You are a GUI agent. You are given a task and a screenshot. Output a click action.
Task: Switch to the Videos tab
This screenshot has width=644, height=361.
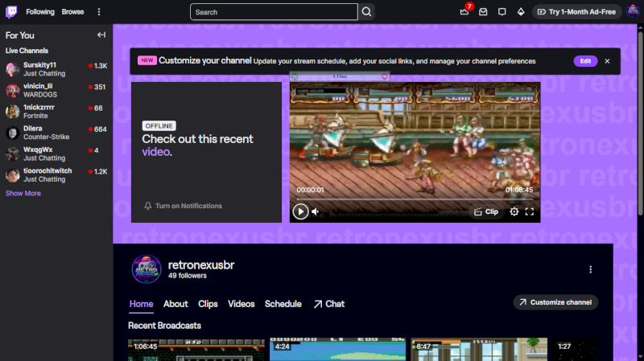(x=241, y=304)
